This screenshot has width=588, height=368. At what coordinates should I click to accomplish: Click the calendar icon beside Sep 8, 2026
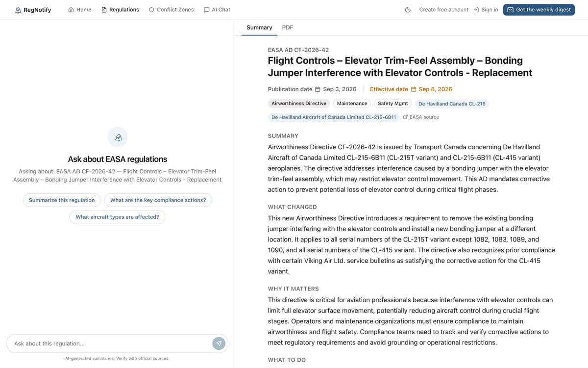(x=413, y=89)
